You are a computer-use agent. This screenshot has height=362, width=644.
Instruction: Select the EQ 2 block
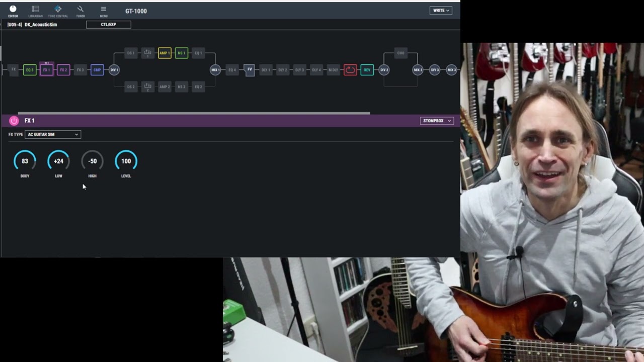coord(198,86)
